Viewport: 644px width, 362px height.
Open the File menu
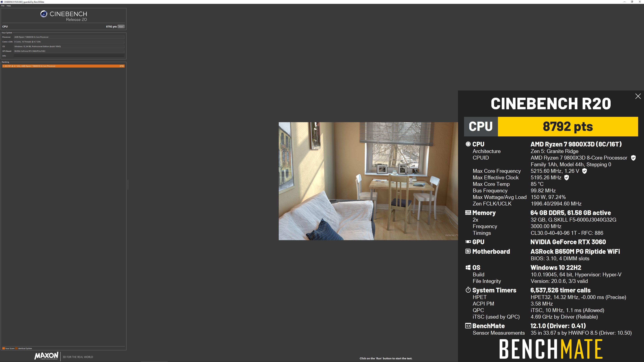3,6
